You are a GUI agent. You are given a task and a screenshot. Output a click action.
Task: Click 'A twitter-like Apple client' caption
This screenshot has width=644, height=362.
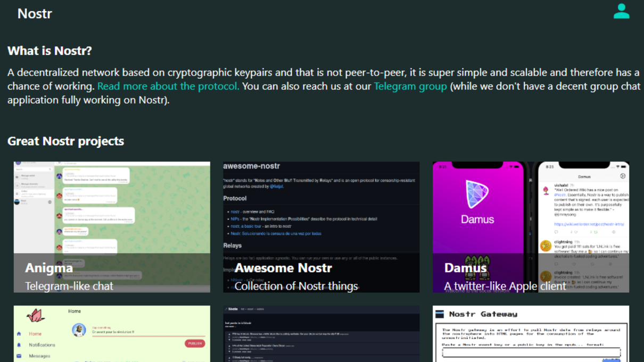(505, 286)
